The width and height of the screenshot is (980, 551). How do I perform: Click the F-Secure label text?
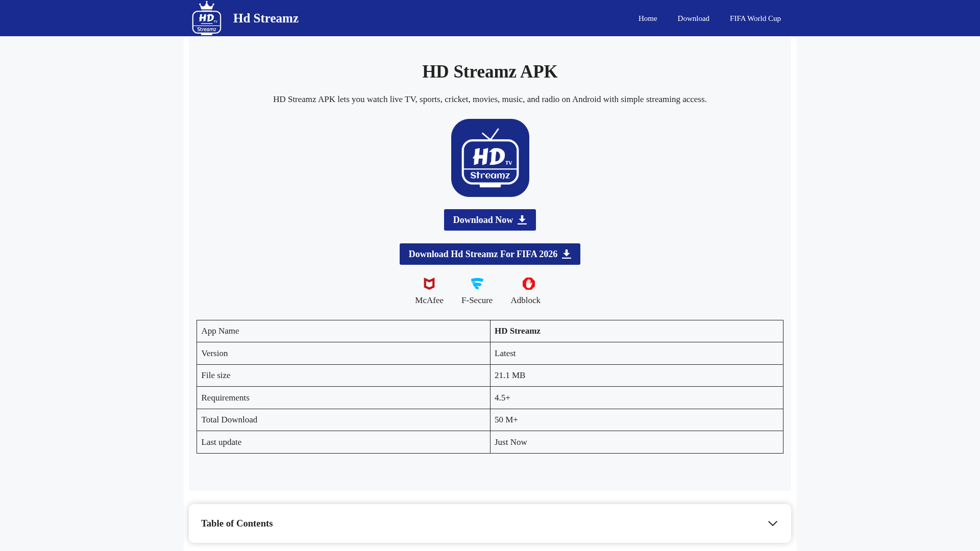point(477,300)
